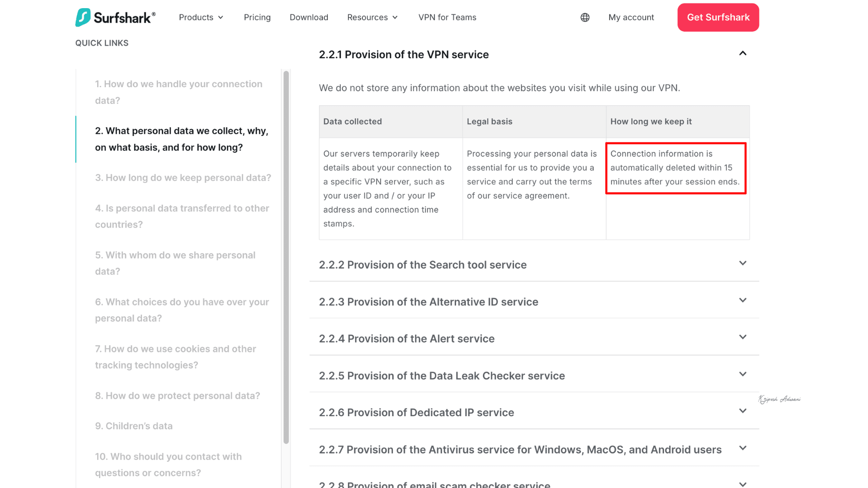Viewport: 868px width, 488px height.
Task: Go to the Pricing page
Action: [257, 18]
